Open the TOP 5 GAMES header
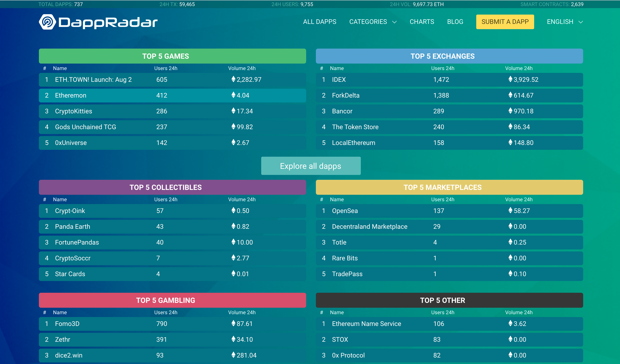620x364 pixels. coord(173,56)
